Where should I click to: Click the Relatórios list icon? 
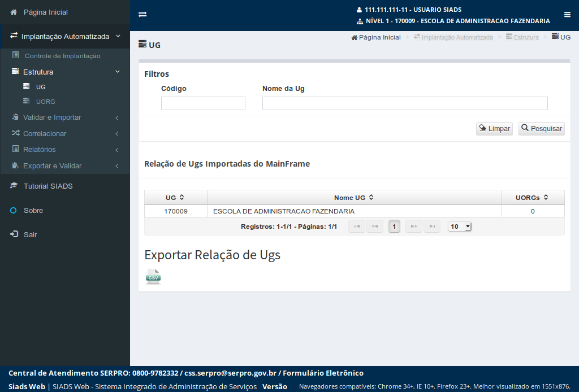(15, 149)
